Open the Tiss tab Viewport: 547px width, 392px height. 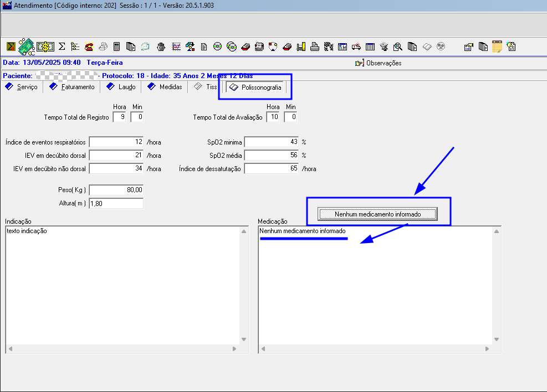pyautogui.click(x=206, y=87)
